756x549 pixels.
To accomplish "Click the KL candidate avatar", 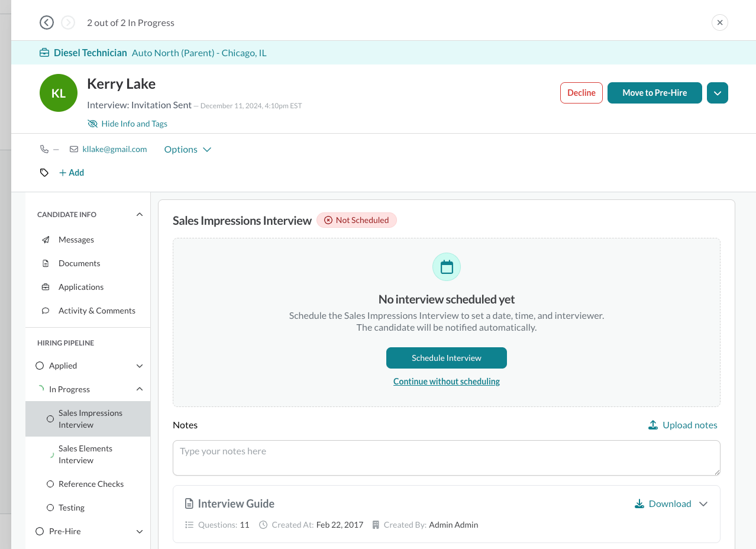I will coord(59,93).
